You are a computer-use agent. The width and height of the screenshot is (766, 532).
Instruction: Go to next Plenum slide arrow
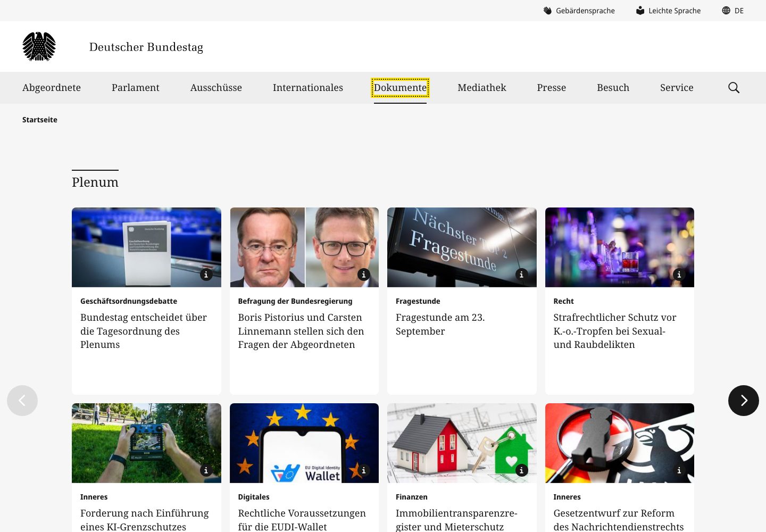click(x=743, y=401)
